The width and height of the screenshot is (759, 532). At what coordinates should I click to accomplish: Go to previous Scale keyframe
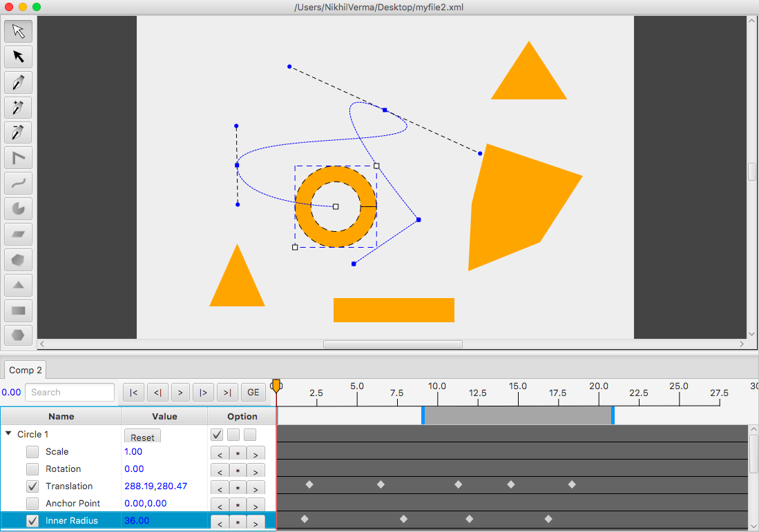pos(220,453)
